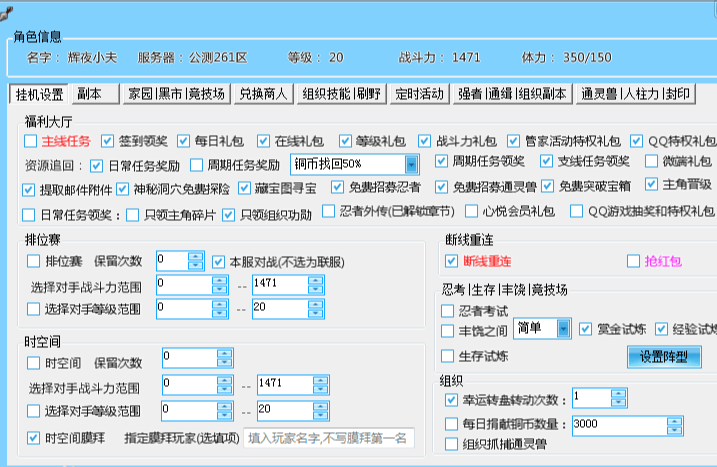Toggle the 在线礼包 checkbox
717x467 pixels.
point(263,141)
